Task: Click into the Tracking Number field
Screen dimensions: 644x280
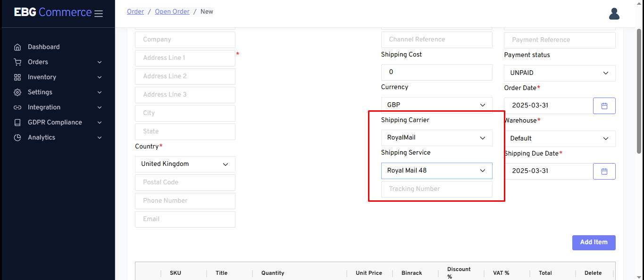Action: (436, 189)
